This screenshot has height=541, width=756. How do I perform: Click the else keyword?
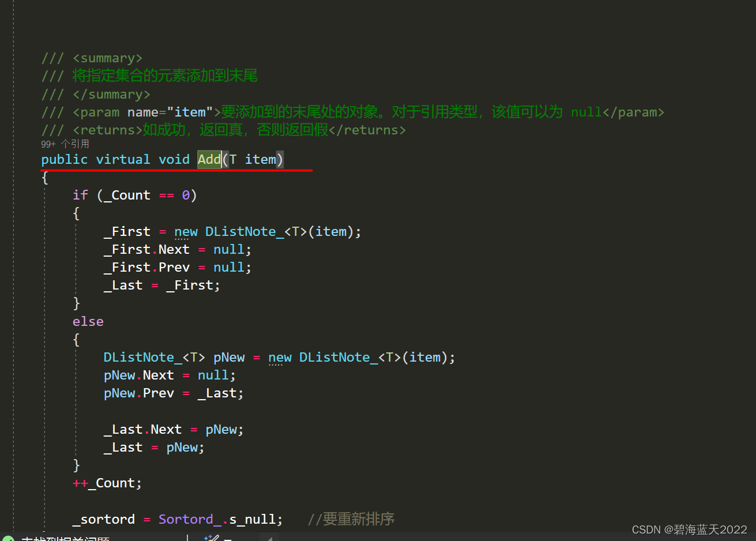click(x=88, y=321)
